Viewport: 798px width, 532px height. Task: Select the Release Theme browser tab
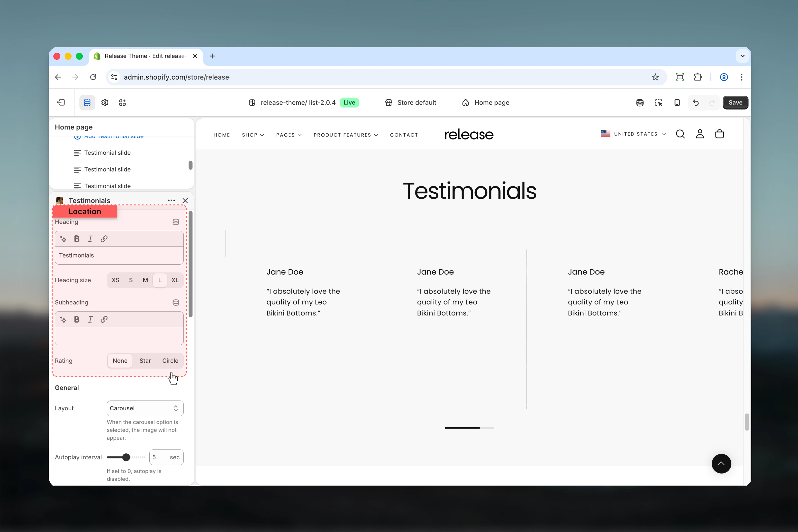pos(146,56)
